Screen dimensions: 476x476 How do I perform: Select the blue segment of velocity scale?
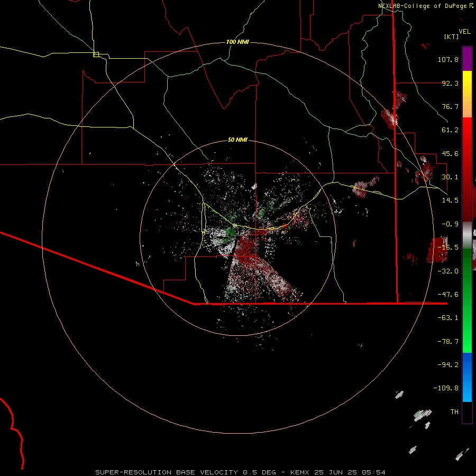pyautogui.click(x=467, y=377)
